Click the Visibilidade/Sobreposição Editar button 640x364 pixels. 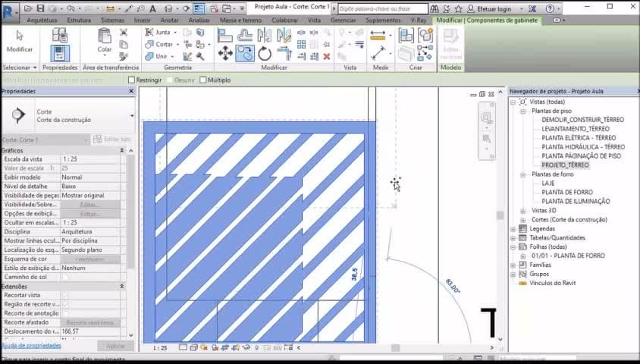90,205
